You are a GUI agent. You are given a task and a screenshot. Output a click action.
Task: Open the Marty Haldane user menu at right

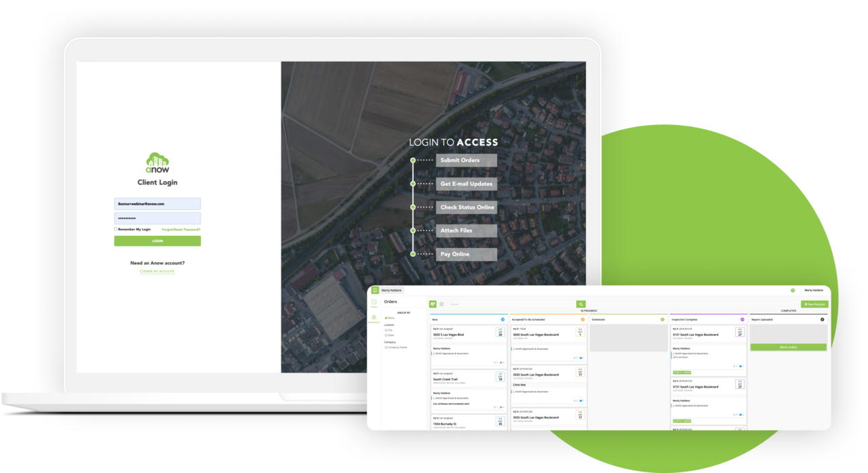tap(813, 290)
